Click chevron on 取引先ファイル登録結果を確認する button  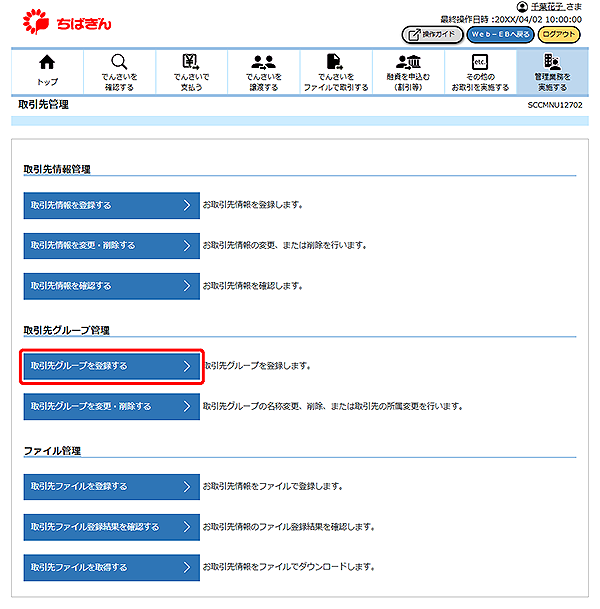187,527
